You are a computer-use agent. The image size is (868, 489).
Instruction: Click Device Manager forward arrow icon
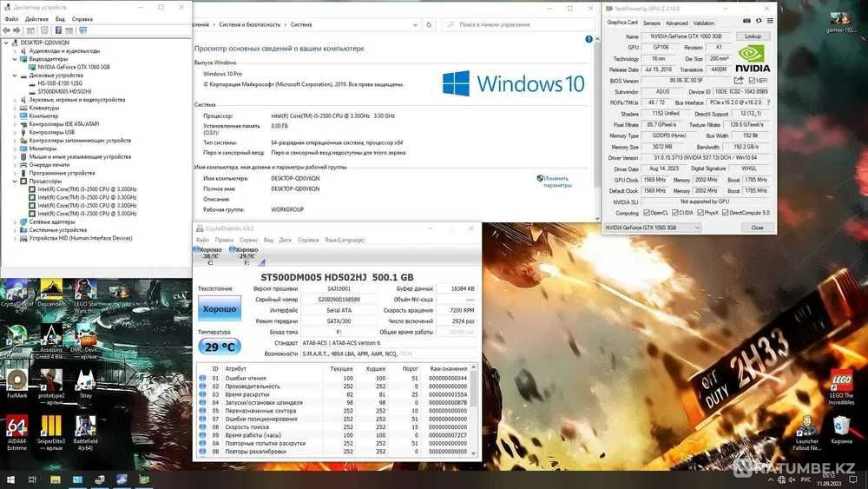click(x=16, y=30)
